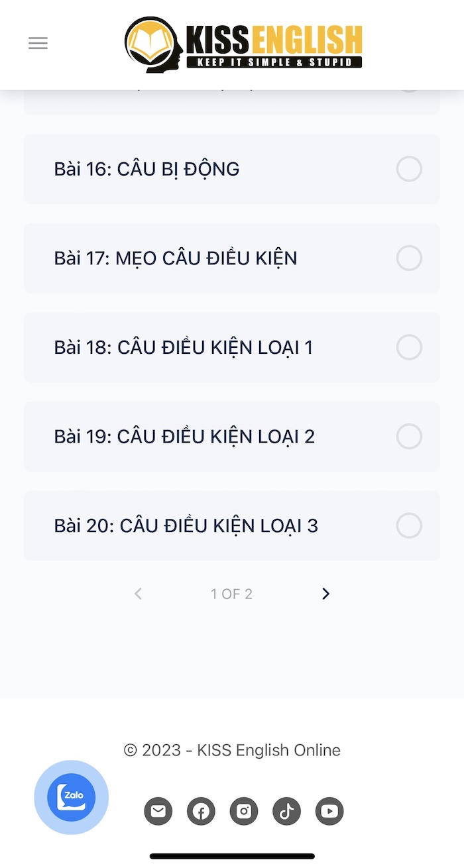Open the Instagram icon in footer

click(x=244, y=811)
